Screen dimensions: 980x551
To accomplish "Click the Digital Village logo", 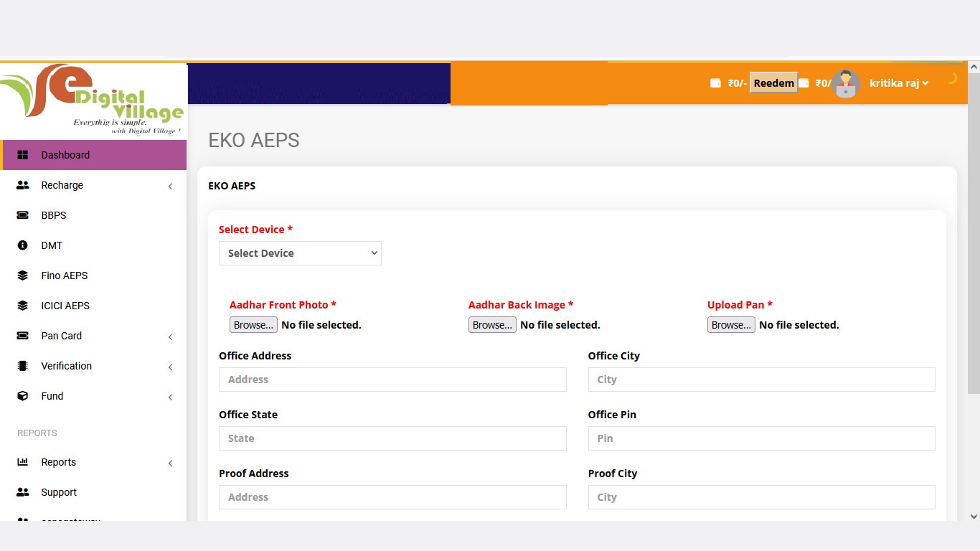I will point(93,100).
